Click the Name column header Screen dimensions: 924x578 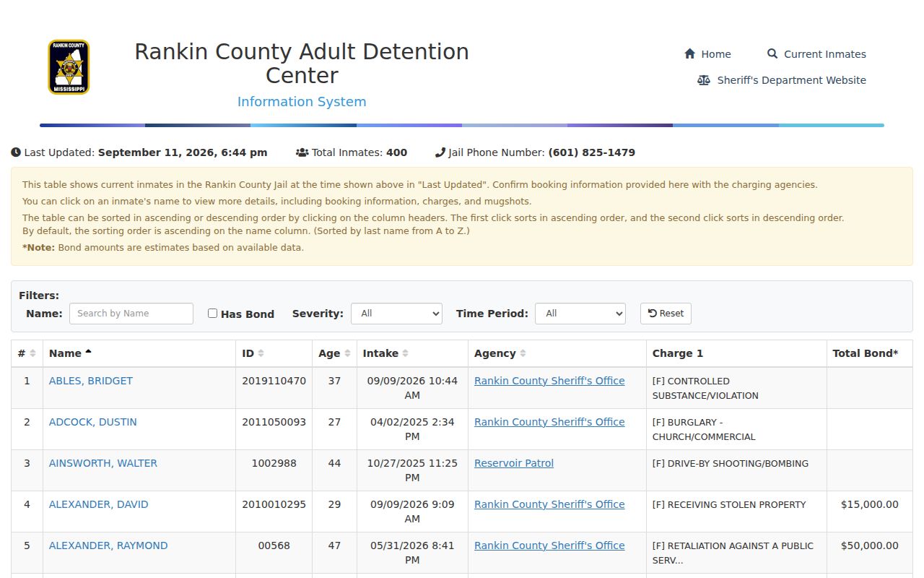[x=139, y=353]
